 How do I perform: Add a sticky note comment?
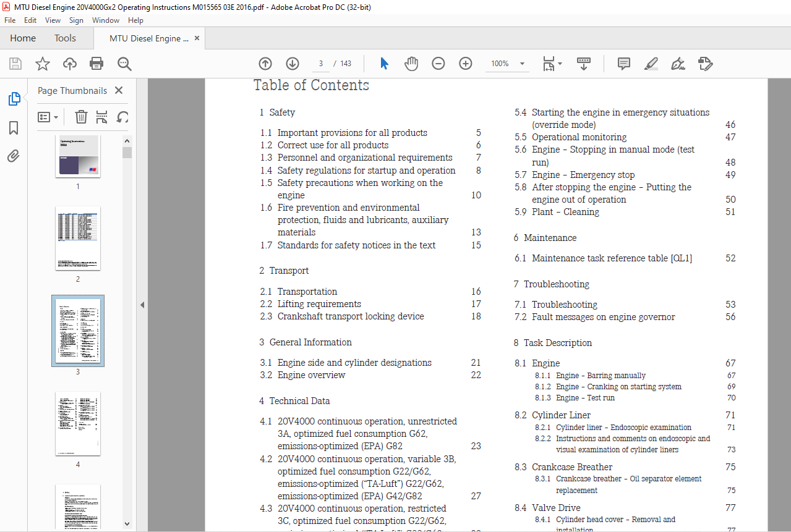(624, 64)
